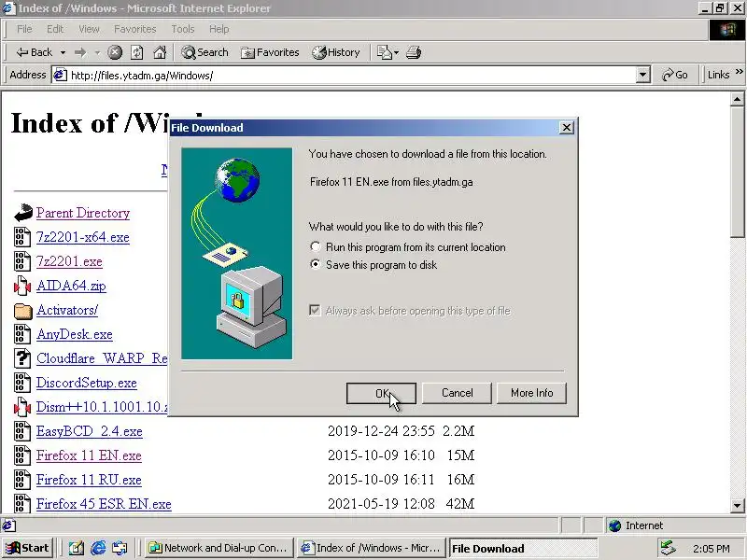747x560 pixels.
Task: Open the Search pane from the toolbar
Action: point(204,52)
